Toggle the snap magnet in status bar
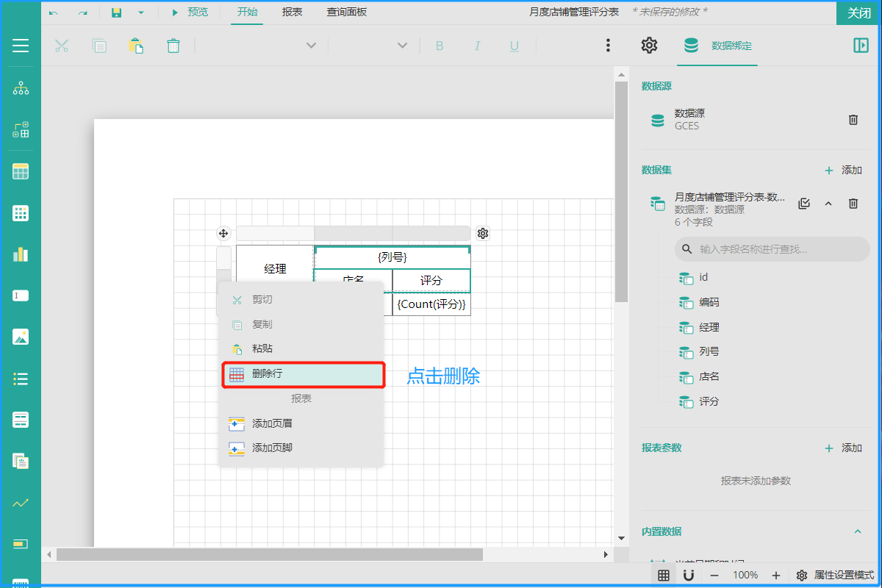Screen dimensions: 882x588 coord(689,575)
